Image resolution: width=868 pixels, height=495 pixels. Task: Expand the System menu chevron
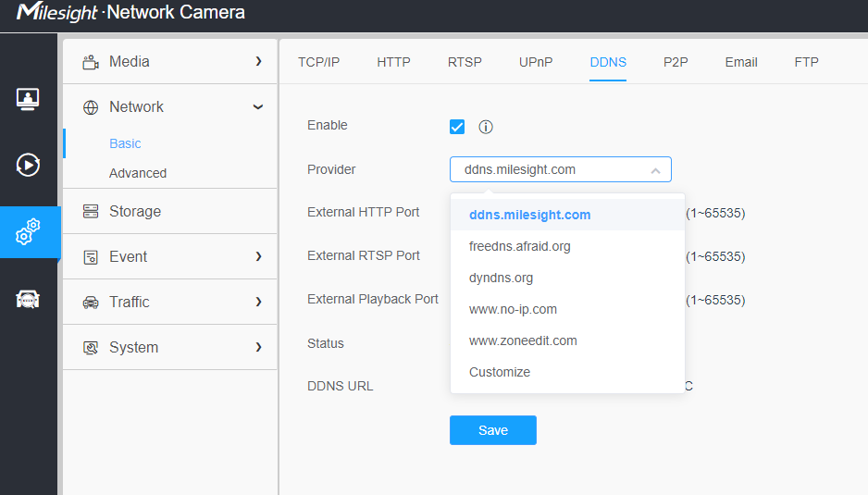[258, 347]
